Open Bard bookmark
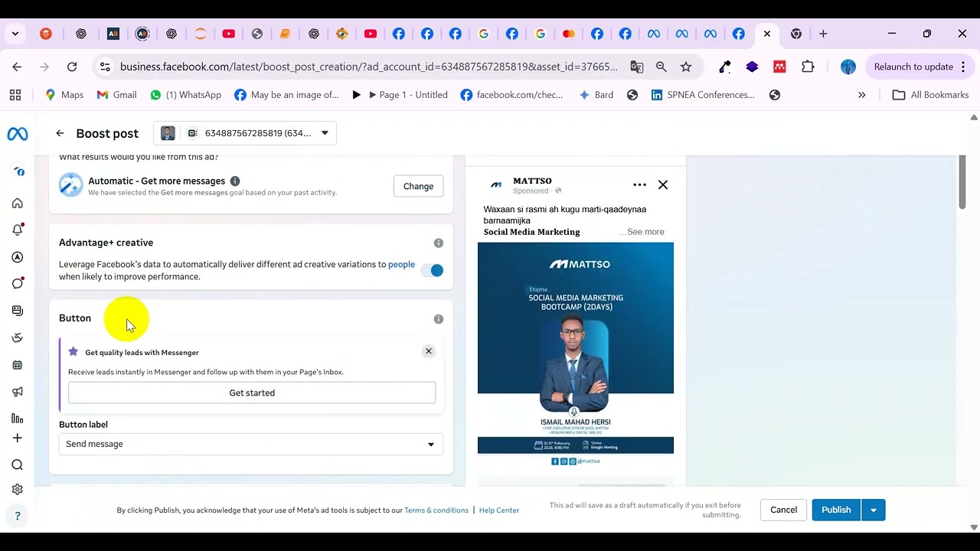The width and height of the screenshot is (980, 551). [x=596, y=95]
